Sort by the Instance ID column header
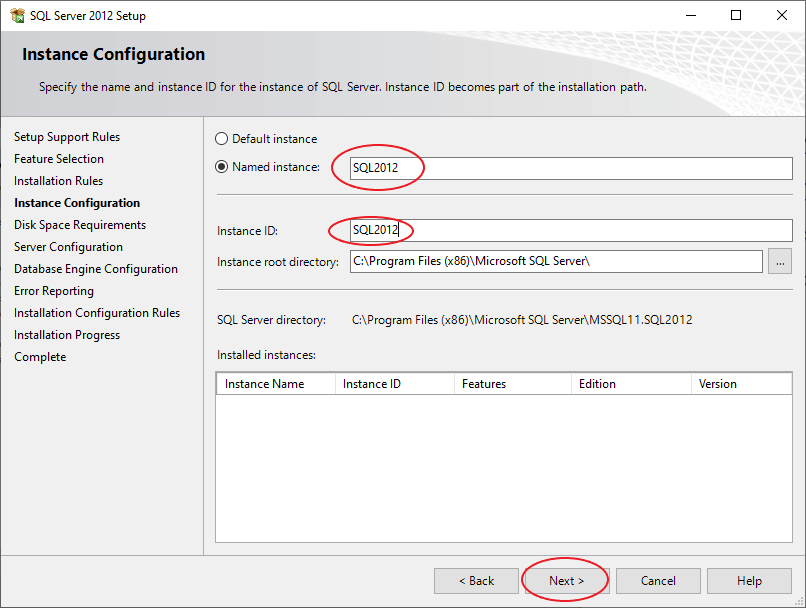This screenshot has width=806, height=608. (395, 384)
